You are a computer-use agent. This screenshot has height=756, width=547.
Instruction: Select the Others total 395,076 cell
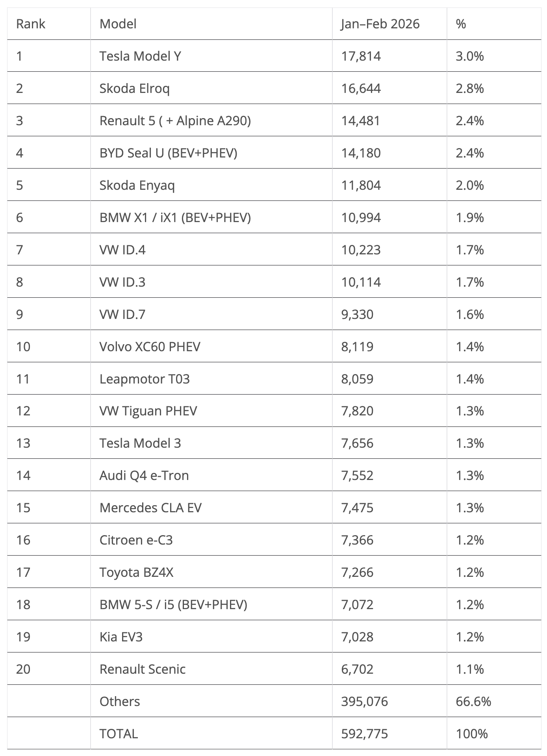(x=364, y=701)
